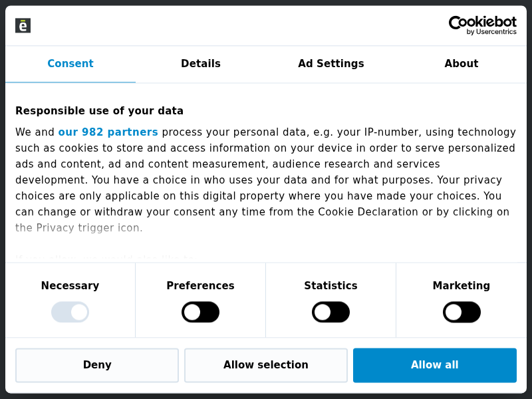Viewport: 532px width, 399px height.
Task: Go to the About tab
Action: tap(462, 64)
